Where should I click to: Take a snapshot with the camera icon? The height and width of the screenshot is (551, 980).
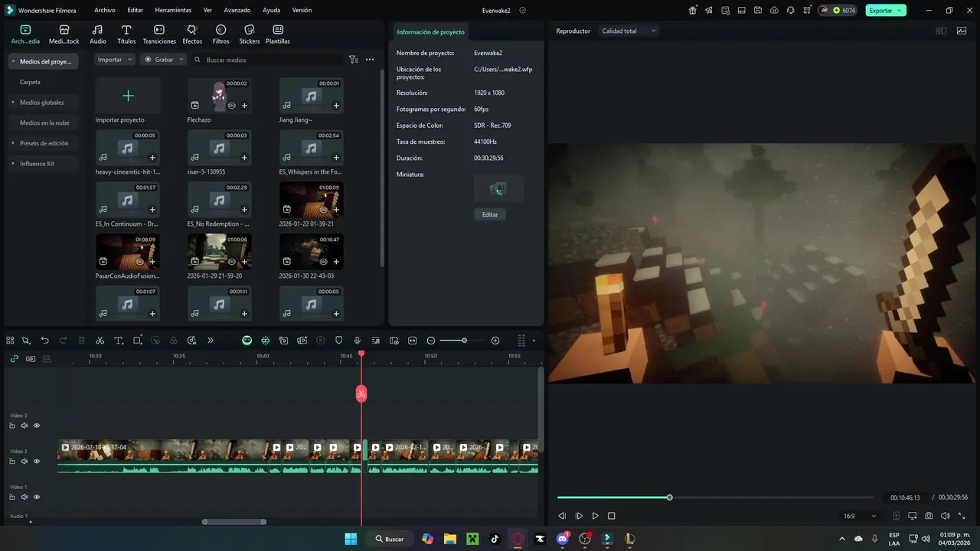tap(929, 516)
